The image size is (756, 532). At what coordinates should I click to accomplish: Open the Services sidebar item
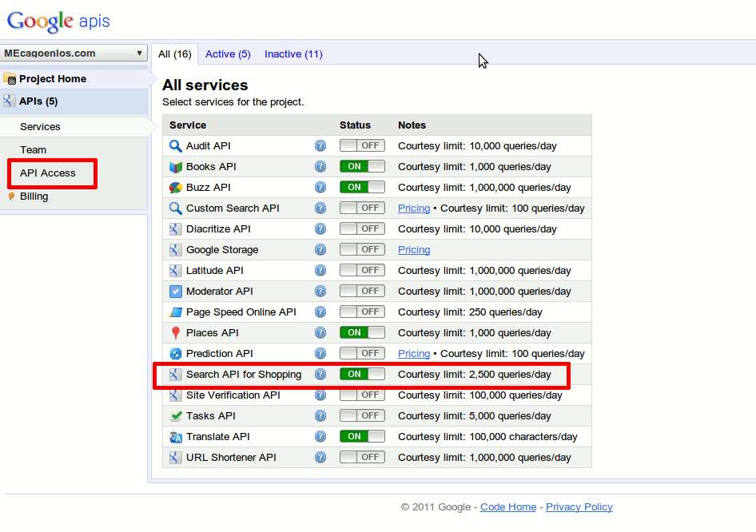click(x=40, y=127)
